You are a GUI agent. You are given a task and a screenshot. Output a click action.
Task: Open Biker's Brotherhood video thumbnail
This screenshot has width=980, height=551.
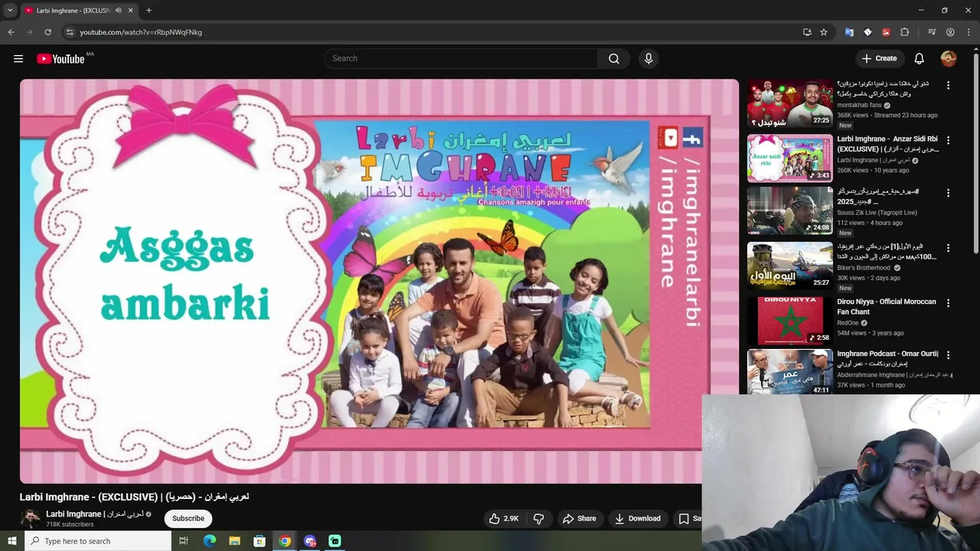point(789,266)
